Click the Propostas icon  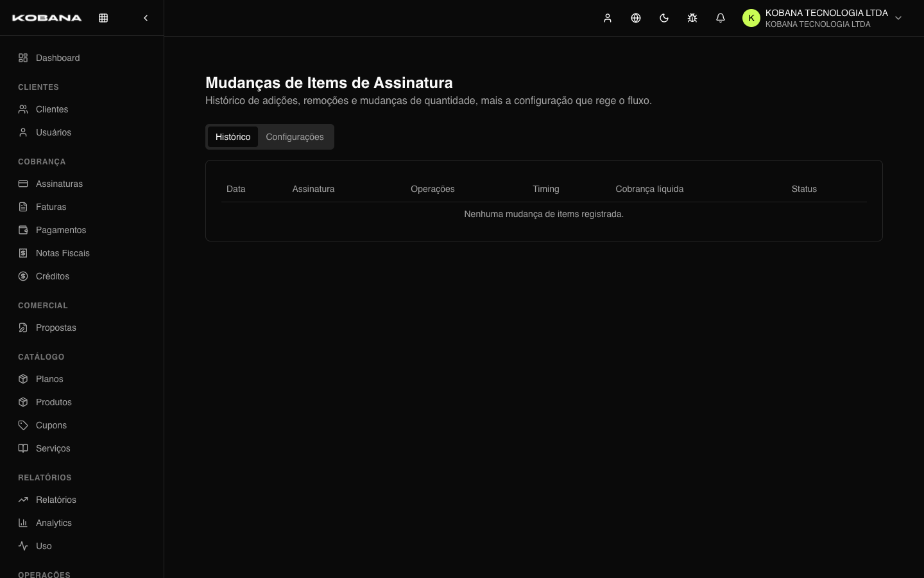[x=23, y=328]
